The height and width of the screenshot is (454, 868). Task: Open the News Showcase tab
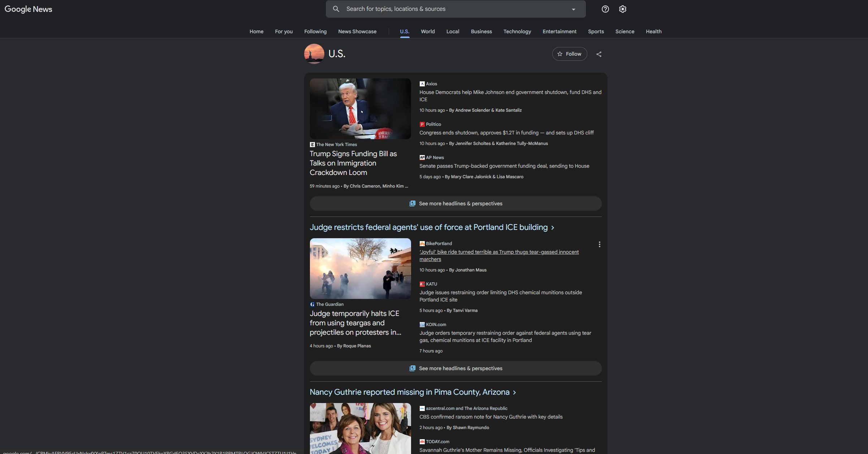click(x=357, y=31)
